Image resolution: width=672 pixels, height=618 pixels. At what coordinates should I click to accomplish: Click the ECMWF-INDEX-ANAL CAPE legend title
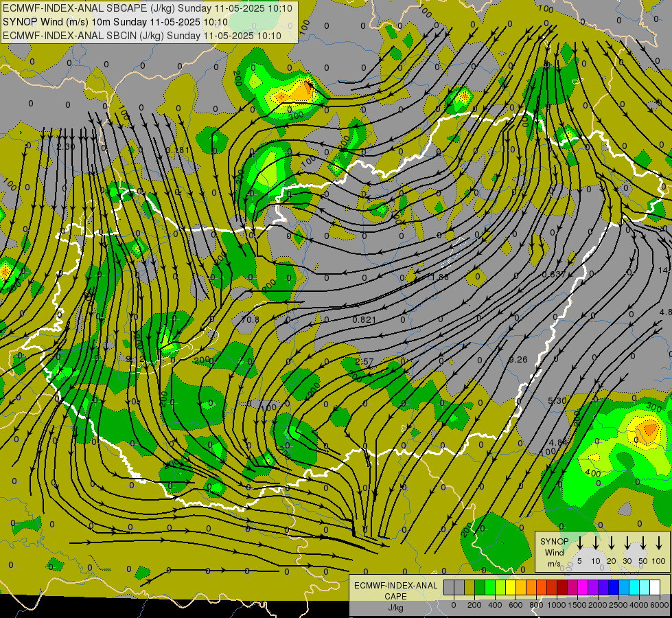[x=395, y=591]
